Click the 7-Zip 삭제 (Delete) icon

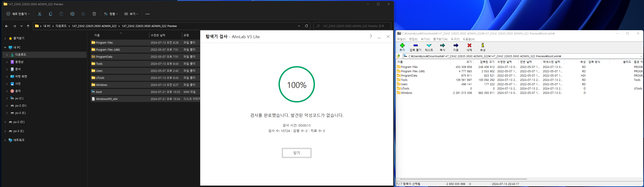point(469,45)
